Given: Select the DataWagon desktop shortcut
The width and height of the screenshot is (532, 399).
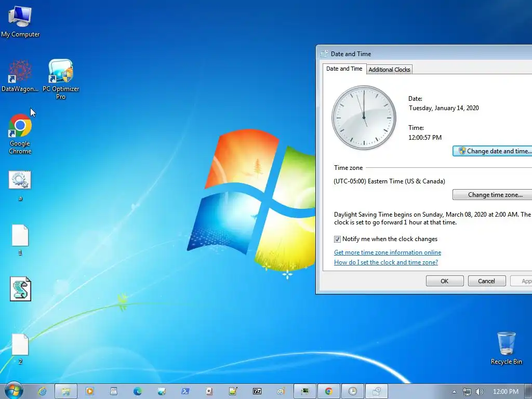Looking at the screenshot, I should point(20,76).
